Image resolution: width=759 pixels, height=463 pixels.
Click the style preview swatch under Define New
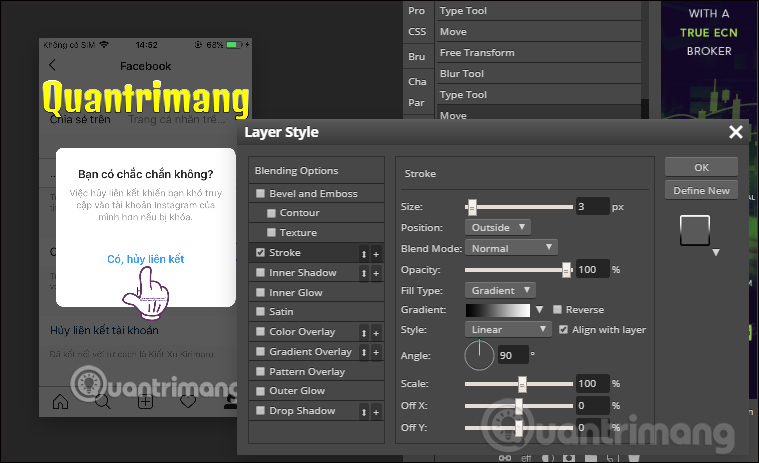pos(695,230)
